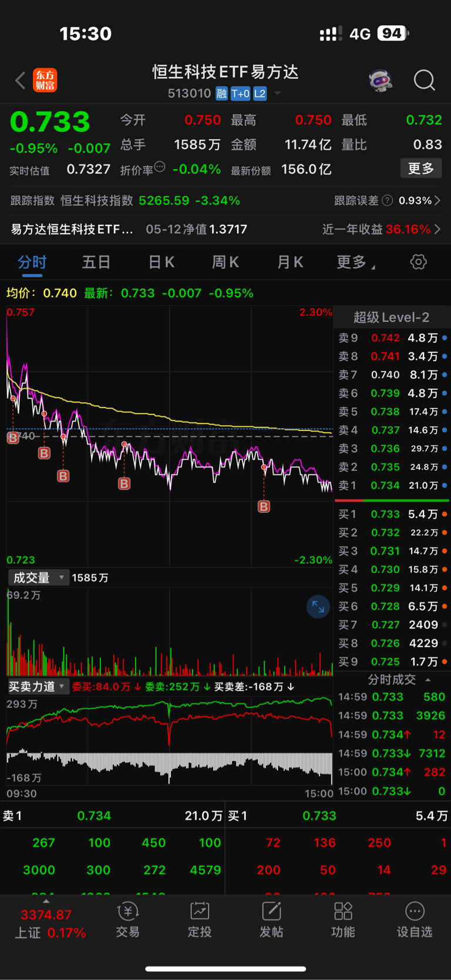Tap the 折价率 info circle icon

pos(160,167)
